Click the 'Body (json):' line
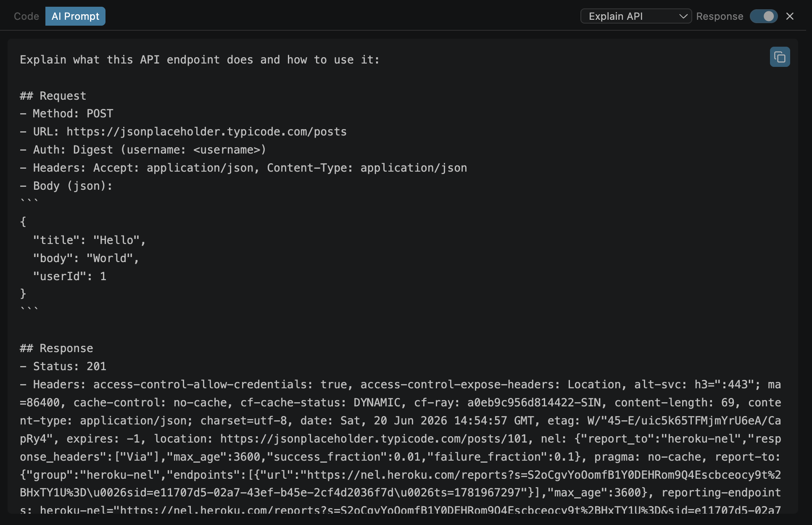 click(x=66, y=186)
